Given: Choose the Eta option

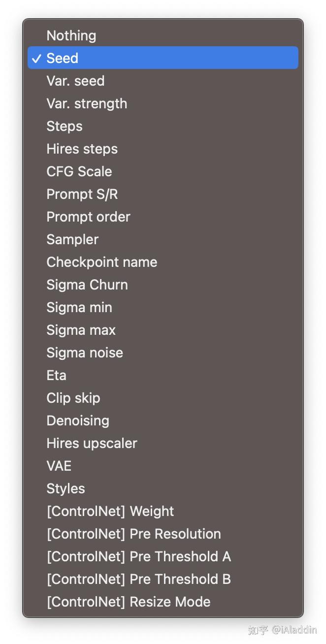Looking at the screenshot, I should (57, 375).
